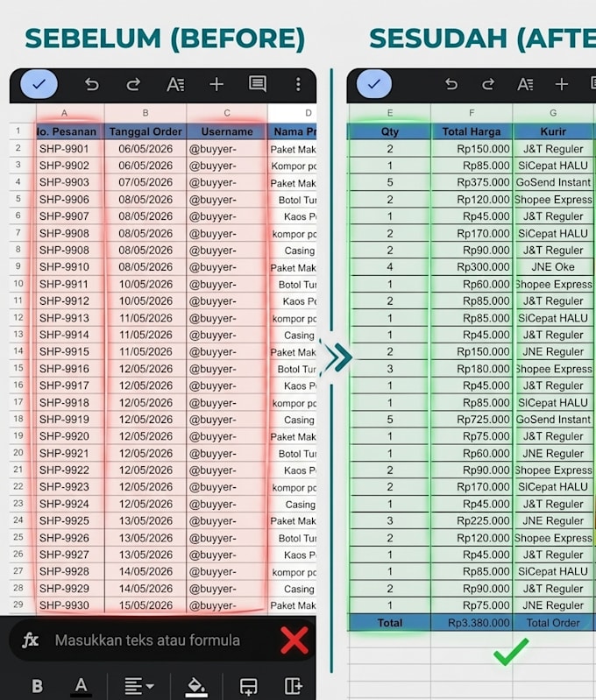Viewport: 596px width, 700px height.
Task: Tap the insert plus icon in Before panel
Action: 216,84
